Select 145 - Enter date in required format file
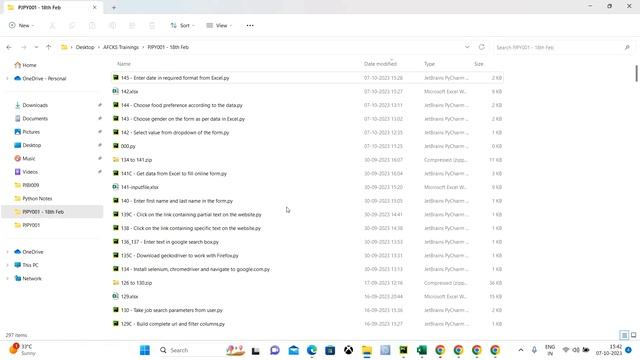 pos(307,78)
